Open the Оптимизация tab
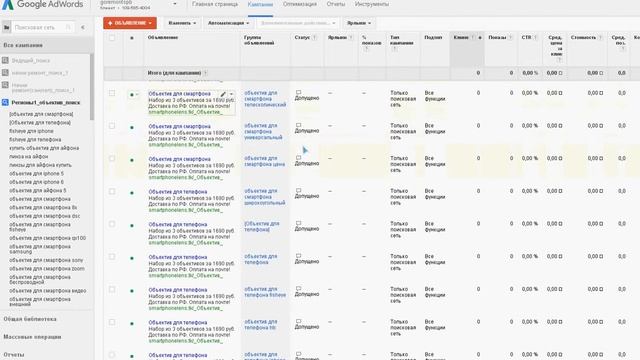This screenshot has width=640, height=360. coord(300,4)
